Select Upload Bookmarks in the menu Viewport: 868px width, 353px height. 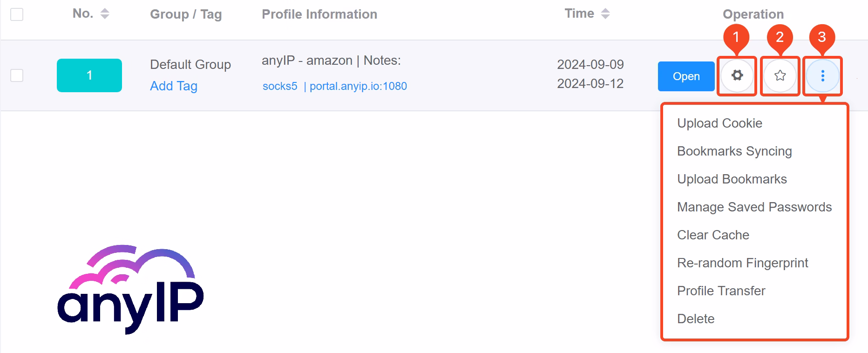[x=732, y=179]
